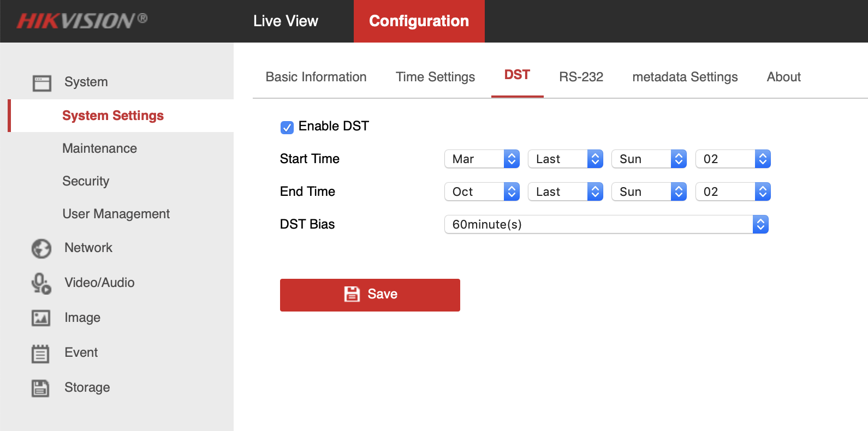The width and height of the screenshot is (868, 431).
Task: Save the DST settings
Action: (370, 295)
